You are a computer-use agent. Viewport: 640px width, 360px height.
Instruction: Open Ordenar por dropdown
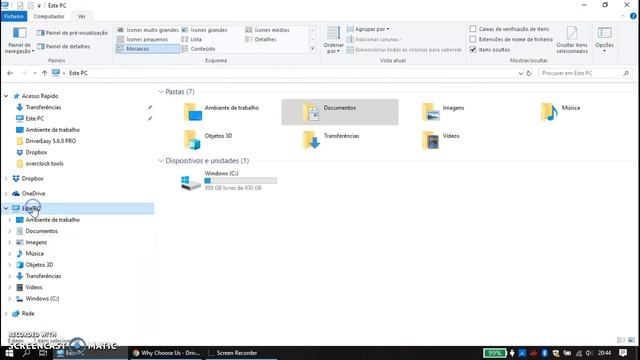point(333,40)
